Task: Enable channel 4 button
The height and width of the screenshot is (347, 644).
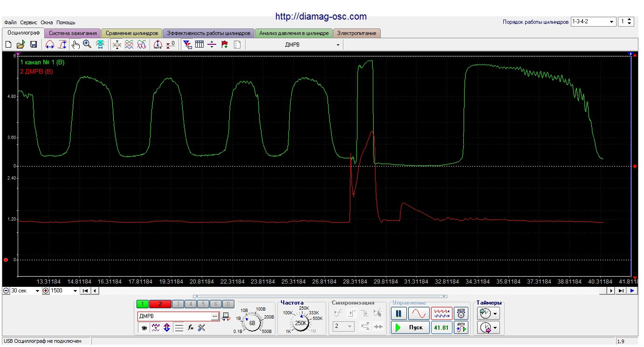Action: point(190,304)
